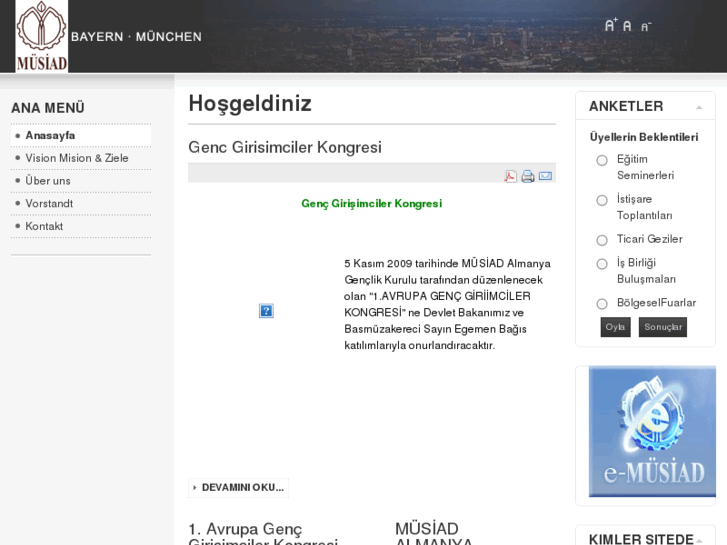Open Genc Girisimciler Kongresi article title
This screenshot has width=727, height=545.
(285, 147)
